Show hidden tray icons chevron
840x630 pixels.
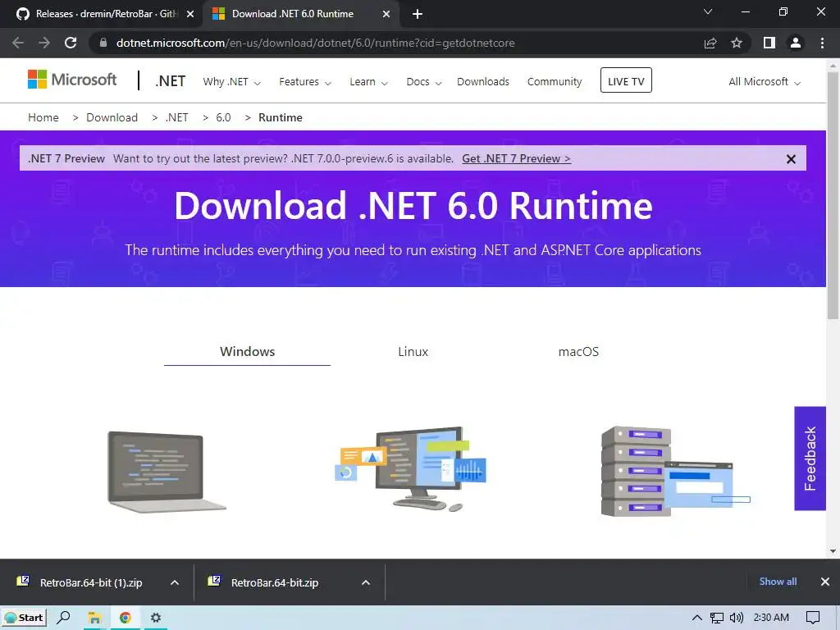(x=697, y=618)
